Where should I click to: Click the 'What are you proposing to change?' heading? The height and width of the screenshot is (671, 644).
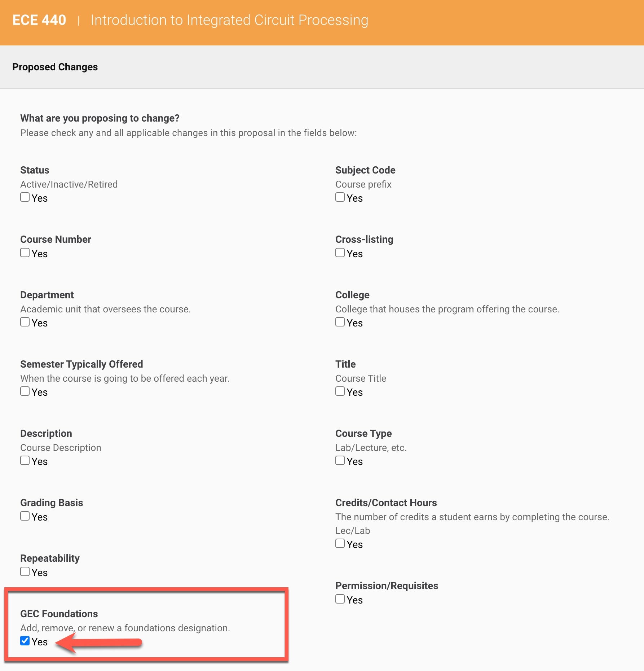click(x=100, y=118)
